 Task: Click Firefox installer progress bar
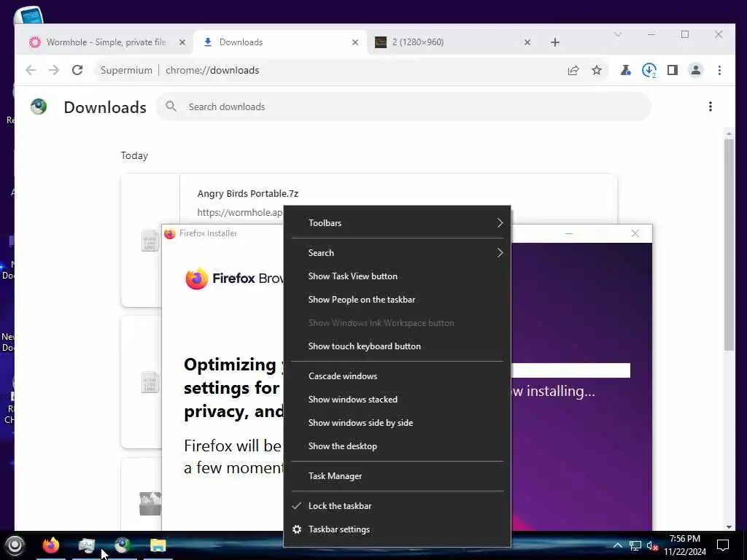(570, 370)
